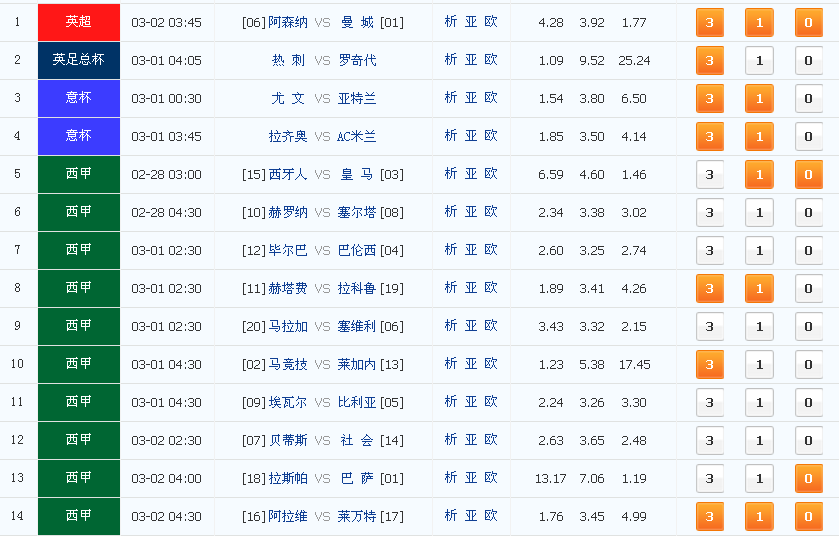Open the 阿森纳 team link
Screen dimensions: 839x538
(288, 22)
